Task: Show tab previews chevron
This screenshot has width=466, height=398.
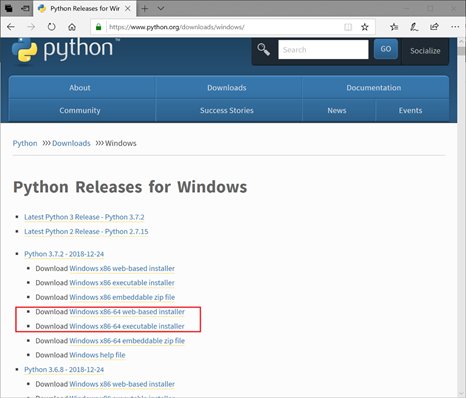Action: pyautogui.click(x=161, y=8)
